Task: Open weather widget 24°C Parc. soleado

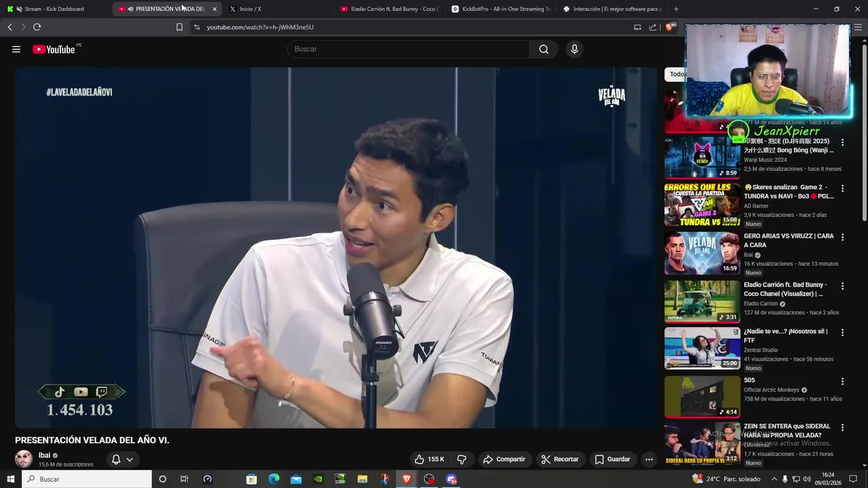Action: [726, 479]
